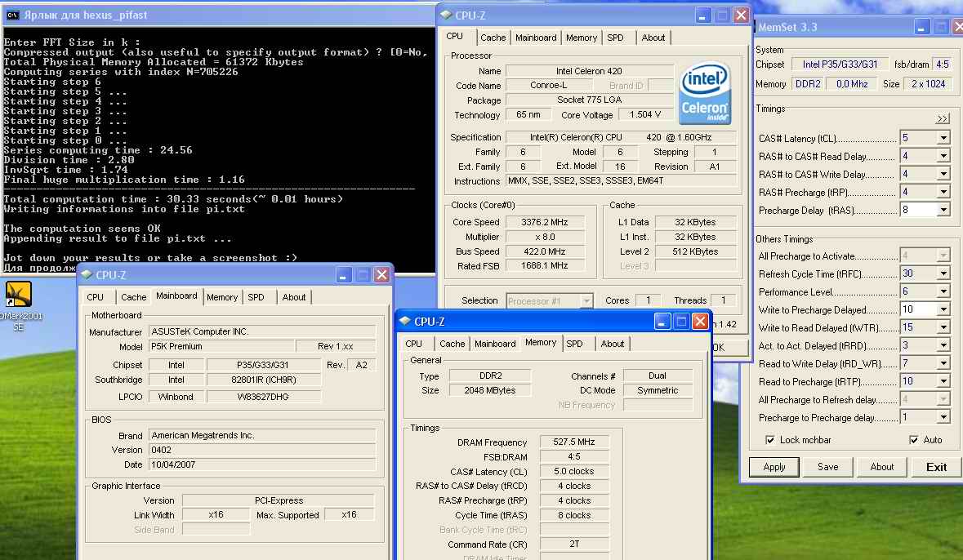Click Exit button in MemSet

coord(936,467)
